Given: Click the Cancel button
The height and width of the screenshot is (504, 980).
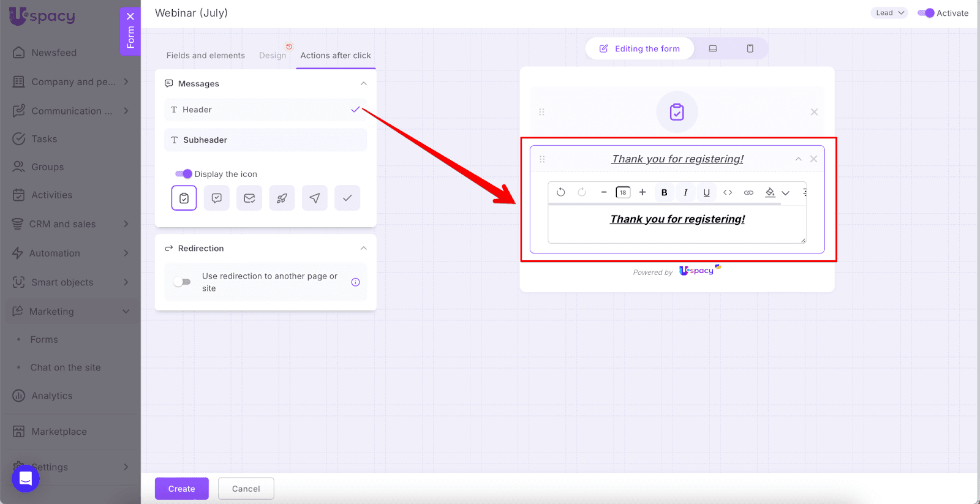Looking at the screenshot, I should (246, 489).
